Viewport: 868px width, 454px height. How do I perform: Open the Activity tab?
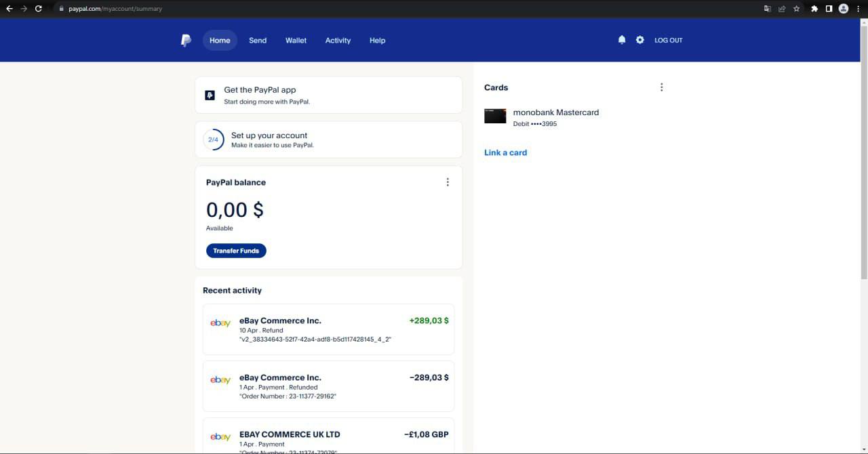[338, 41]
